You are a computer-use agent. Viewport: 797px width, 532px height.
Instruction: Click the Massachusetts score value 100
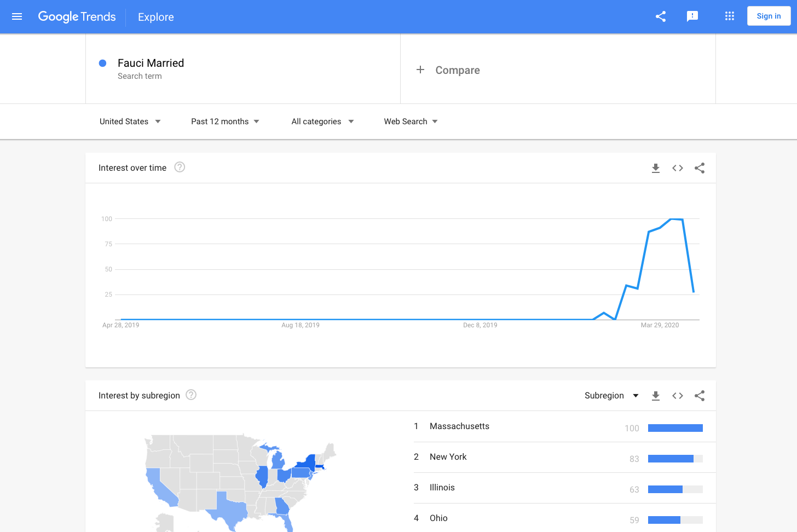click(x=632, y=429)
